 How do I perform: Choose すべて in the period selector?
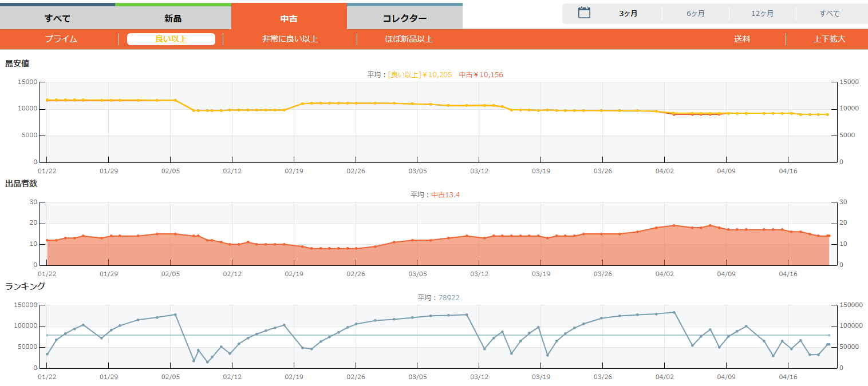click(829, 14)
